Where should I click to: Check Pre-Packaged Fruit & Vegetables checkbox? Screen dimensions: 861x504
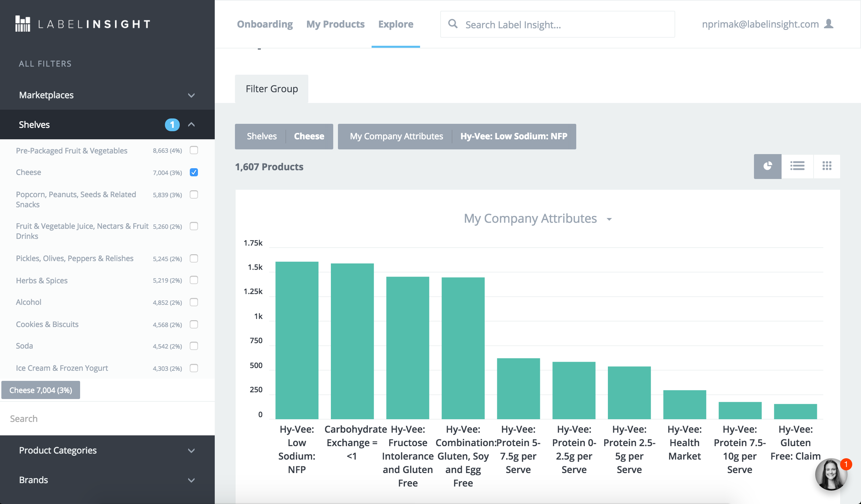pos(194,150)
